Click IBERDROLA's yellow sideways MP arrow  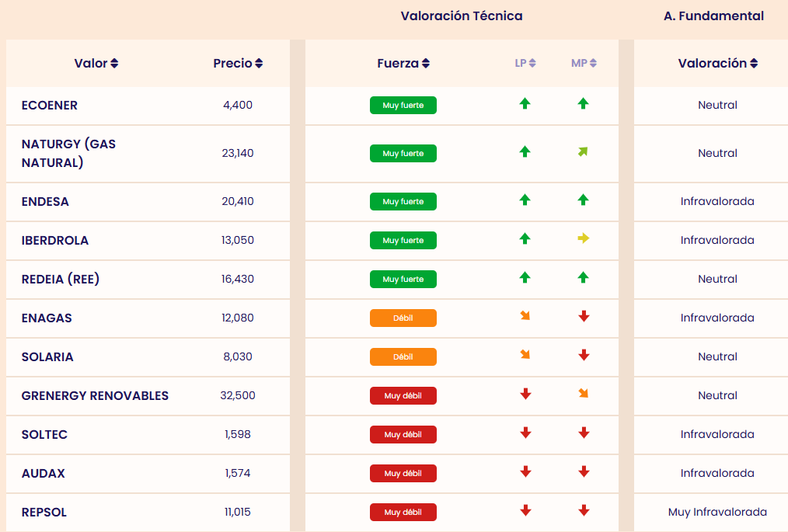tap(583, 239)
